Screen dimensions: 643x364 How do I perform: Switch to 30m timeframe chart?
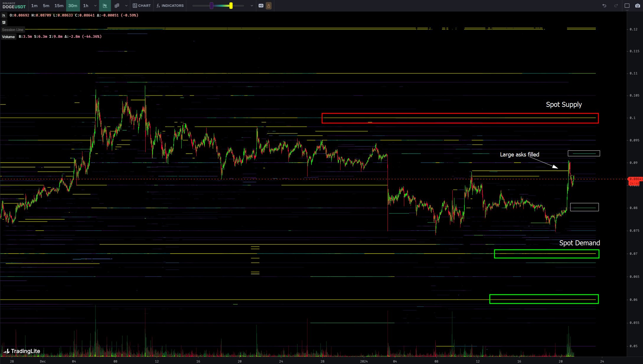coord(72,5)
